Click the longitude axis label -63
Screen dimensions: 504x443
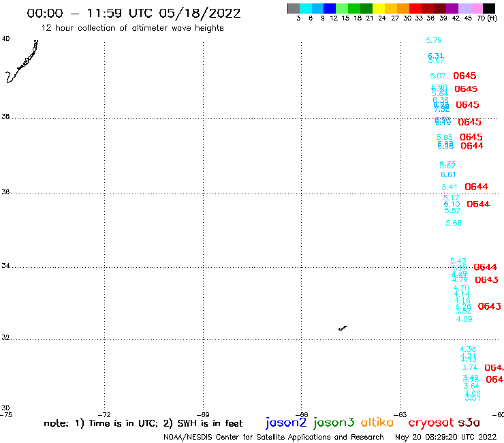pyautogui.click(x=400, y=414)
